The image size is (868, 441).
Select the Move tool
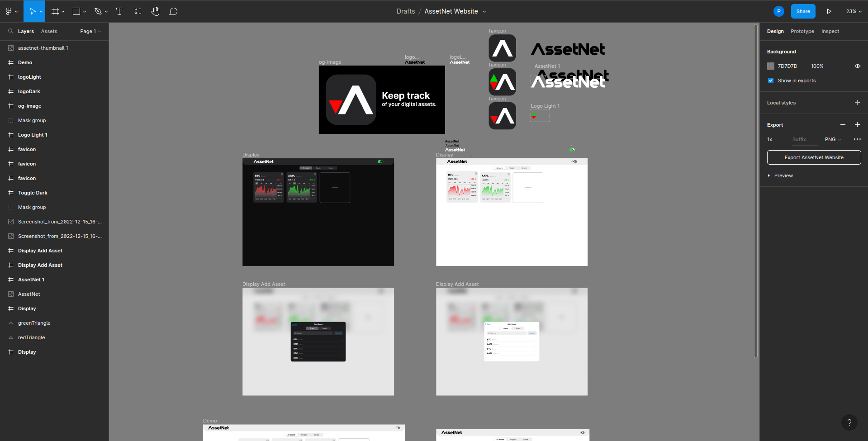pos(32,11)
